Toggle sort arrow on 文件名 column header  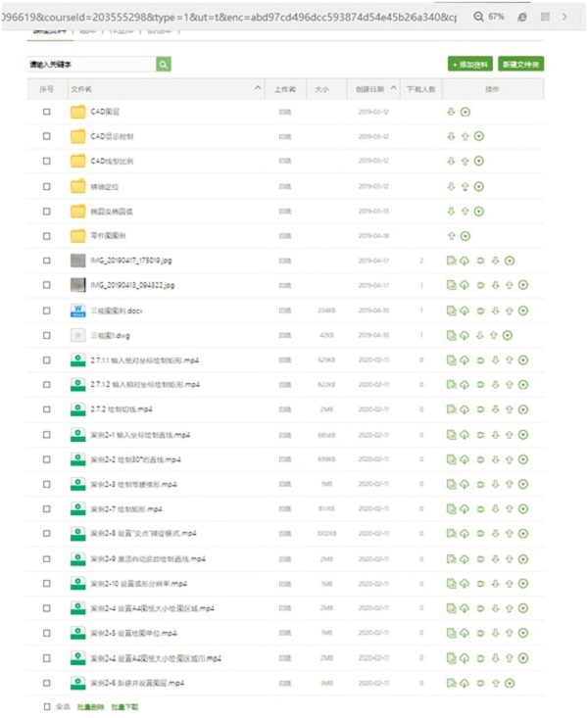pyautogui.click(x=258, y=89)
